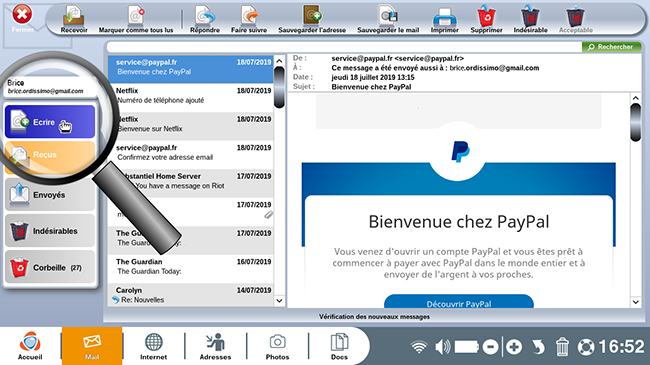The image size is (650, 365).
Task: Select PayPal email Bienvenue chez PayPal
Action: point(191,69)
